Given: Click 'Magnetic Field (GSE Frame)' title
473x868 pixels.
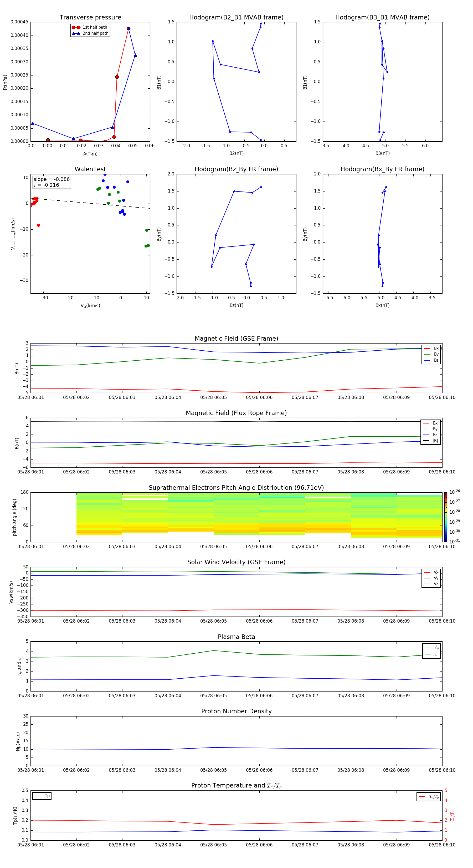Looking at the screenshot, I should tap(236, 339).
